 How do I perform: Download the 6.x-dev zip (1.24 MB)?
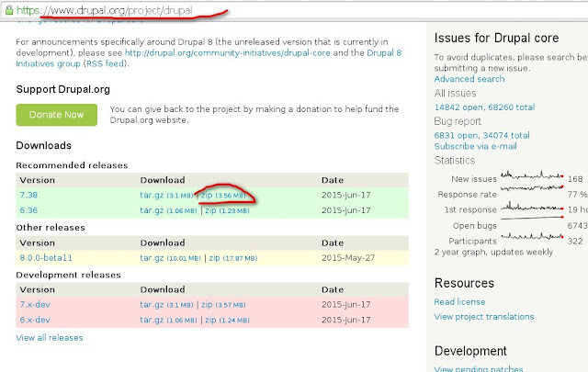[227, 321]
